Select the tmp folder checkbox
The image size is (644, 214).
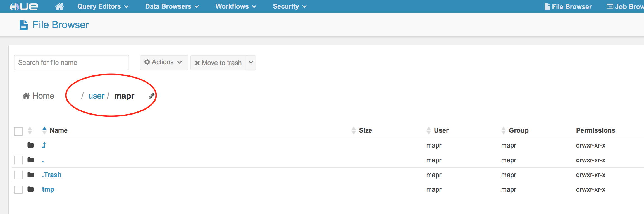click(x=18, y=189)
